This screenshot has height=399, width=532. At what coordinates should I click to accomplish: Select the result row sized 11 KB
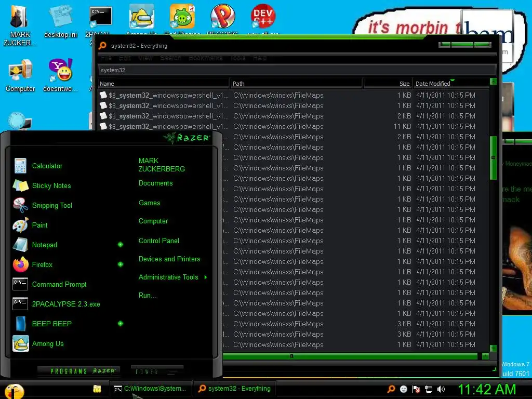pyautogui.click(x=294, y=127)
